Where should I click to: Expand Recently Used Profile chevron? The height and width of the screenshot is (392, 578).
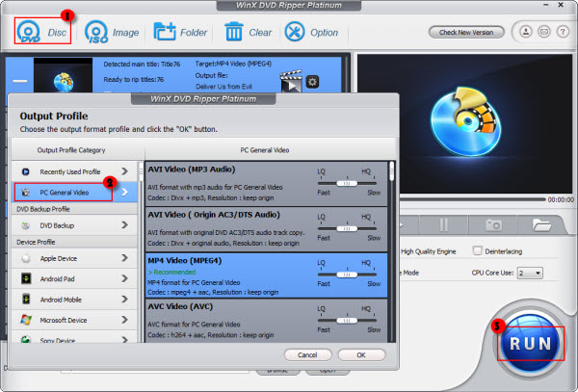point(125,171)
